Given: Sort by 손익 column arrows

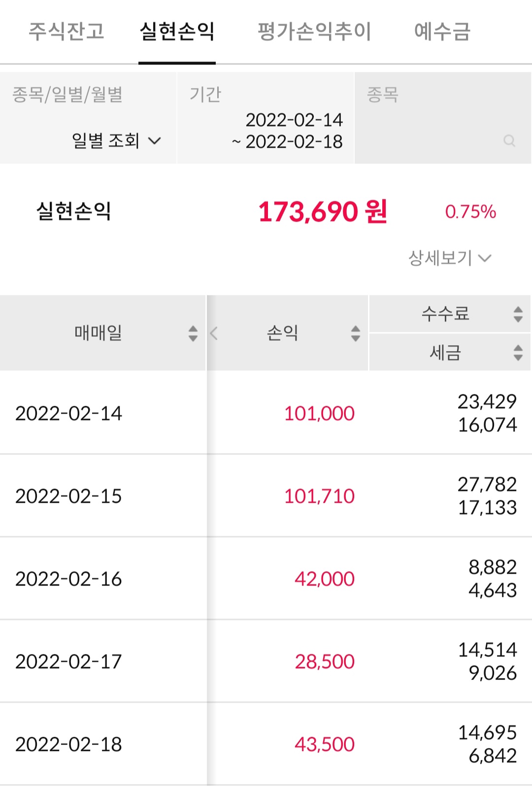Looking at the screenshot, I should [x=355, y=333].
